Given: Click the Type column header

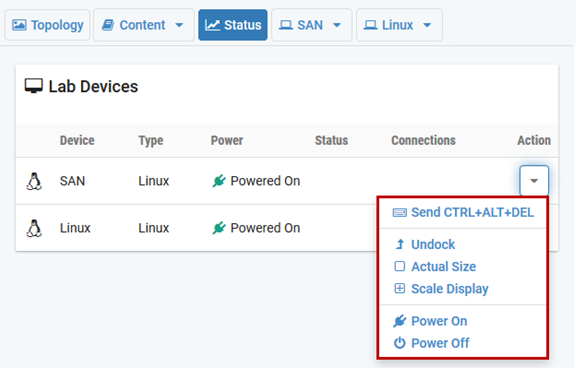Looking at the screenshot, I should click(x=151, y=140).
